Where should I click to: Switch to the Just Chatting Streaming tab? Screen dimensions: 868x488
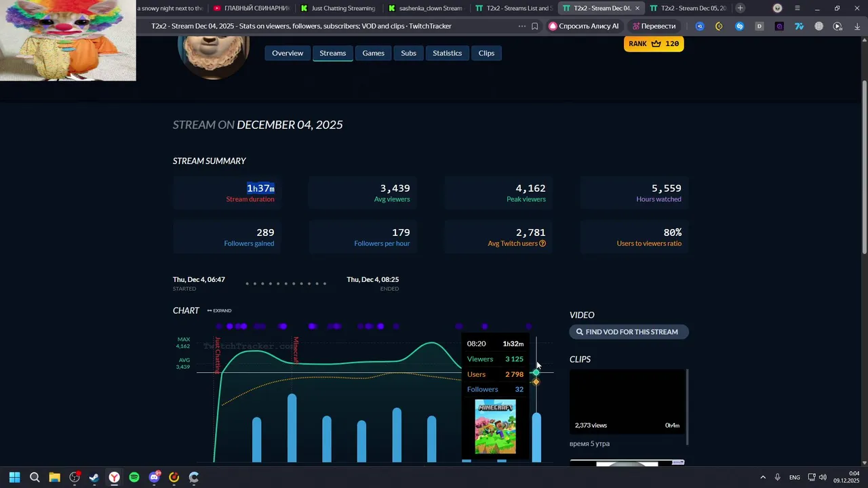coord(337,8)
